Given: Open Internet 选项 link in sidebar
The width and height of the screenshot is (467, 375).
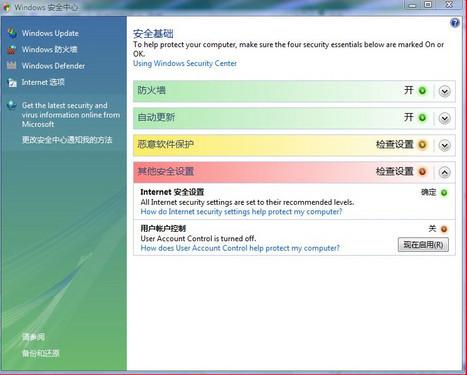Looking at the screenshot, I should (43, 82).
